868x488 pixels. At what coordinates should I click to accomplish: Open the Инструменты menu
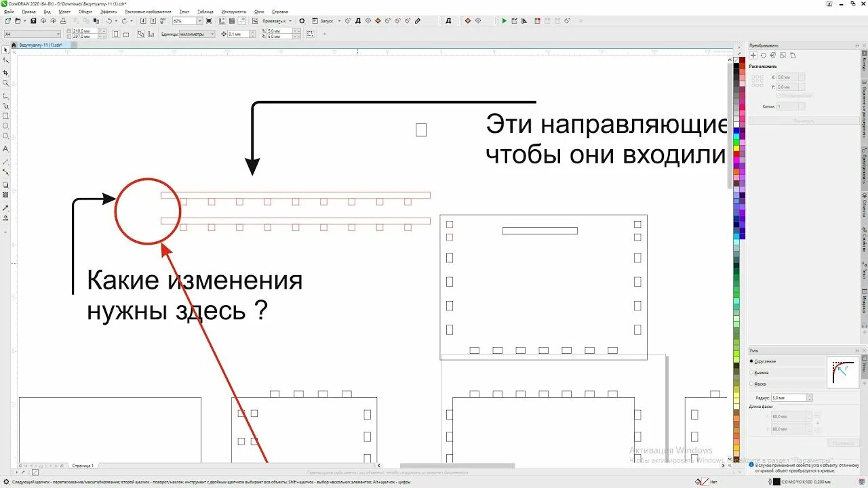(x=234, y=12)
